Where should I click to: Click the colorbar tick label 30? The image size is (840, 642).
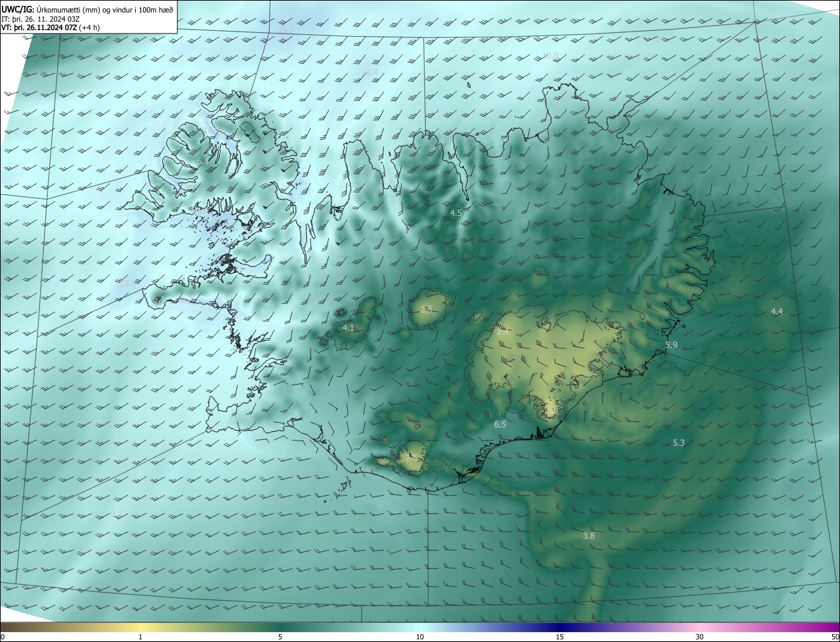click(x=700, y=637)
